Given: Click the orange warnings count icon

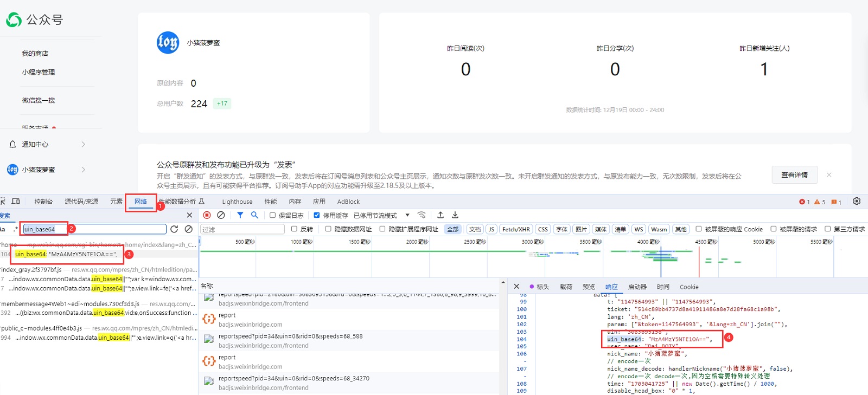Looking at the screenshot, I should (x=817, y=202).
